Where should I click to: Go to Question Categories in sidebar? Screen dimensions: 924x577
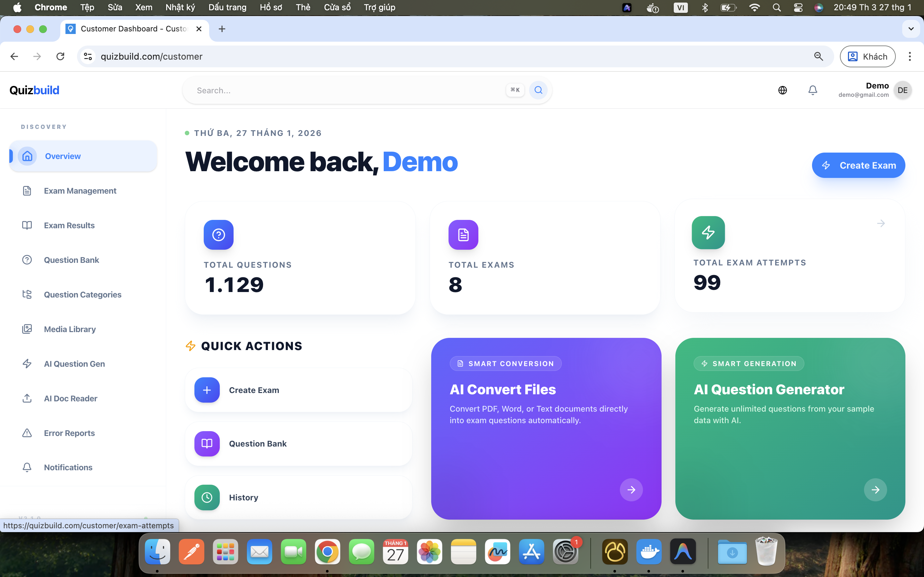(x=82, y=295)
